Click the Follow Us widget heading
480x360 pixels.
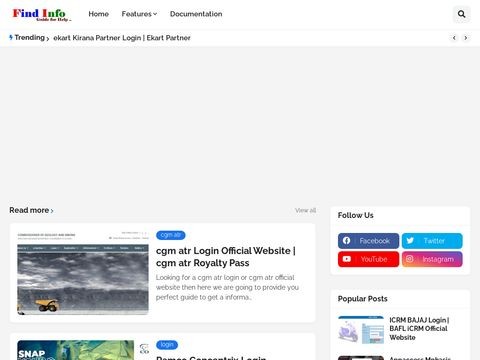(x=355, y=215)
